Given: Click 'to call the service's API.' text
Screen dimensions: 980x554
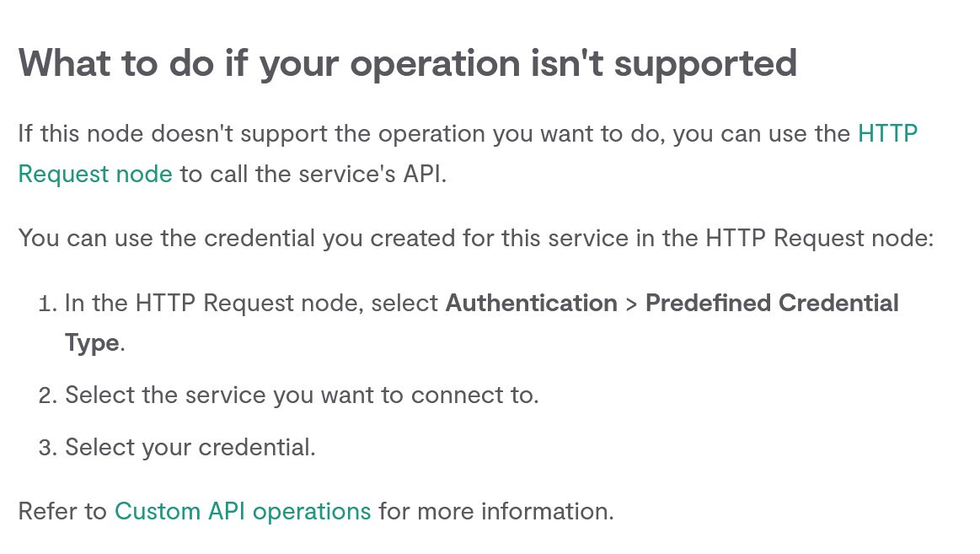Looking at the screenshot, I should point(313,175).
